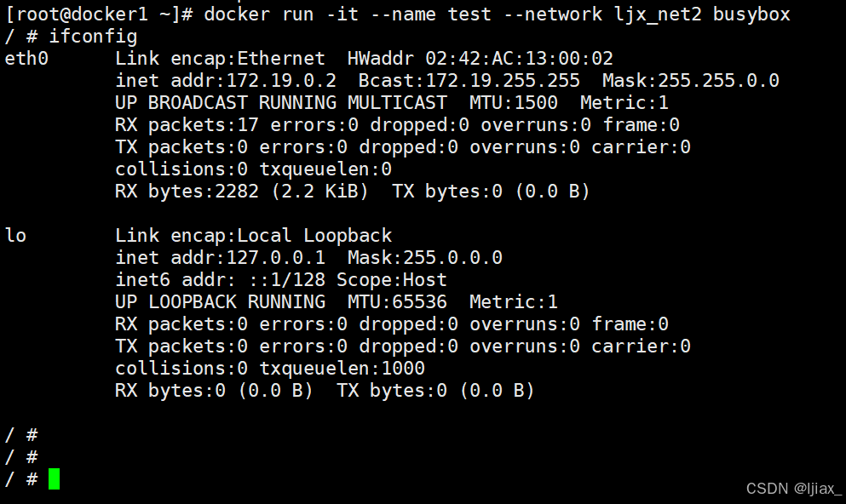Click 'busybox' image name
Screen dimensions: 846x504
tap(751, 15)
